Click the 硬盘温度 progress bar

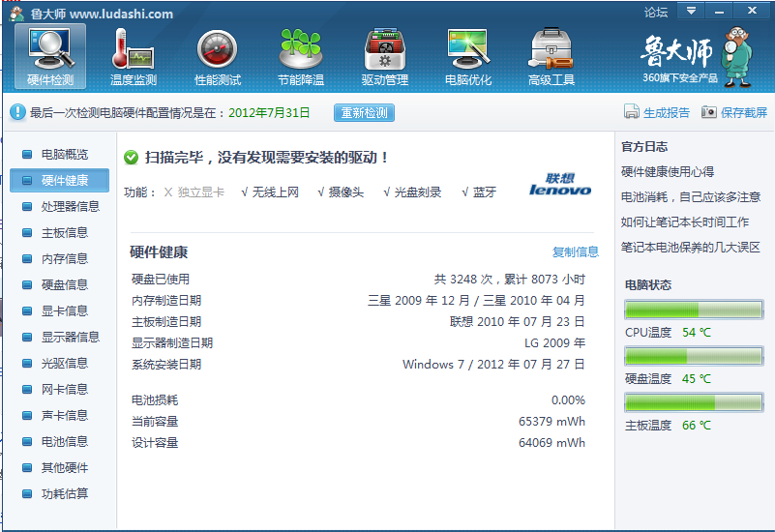pyautogui.click(x=694, y=356)
